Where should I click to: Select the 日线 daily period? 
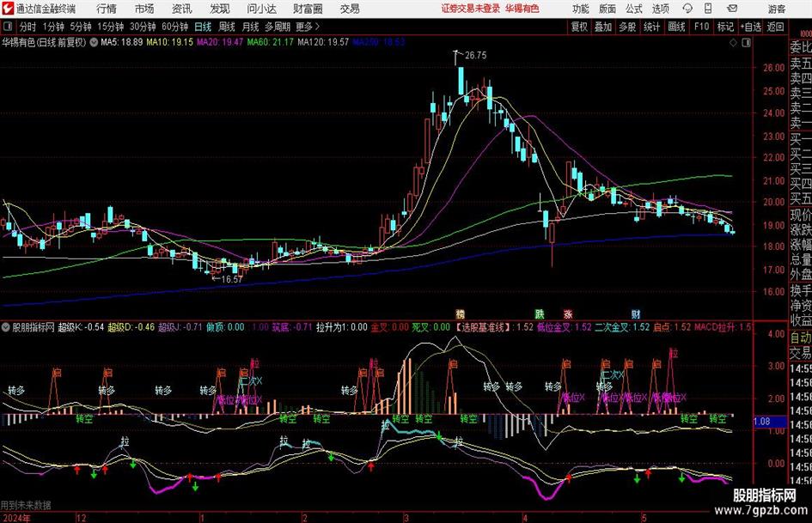point(203,27)
